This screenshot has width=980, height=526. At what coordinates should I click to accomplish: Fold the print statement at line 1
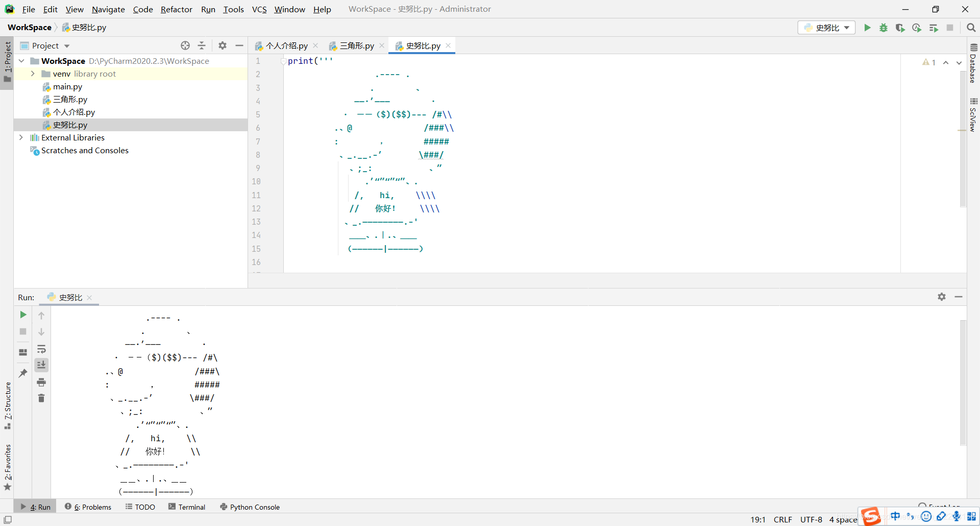[x=283, y=61]
